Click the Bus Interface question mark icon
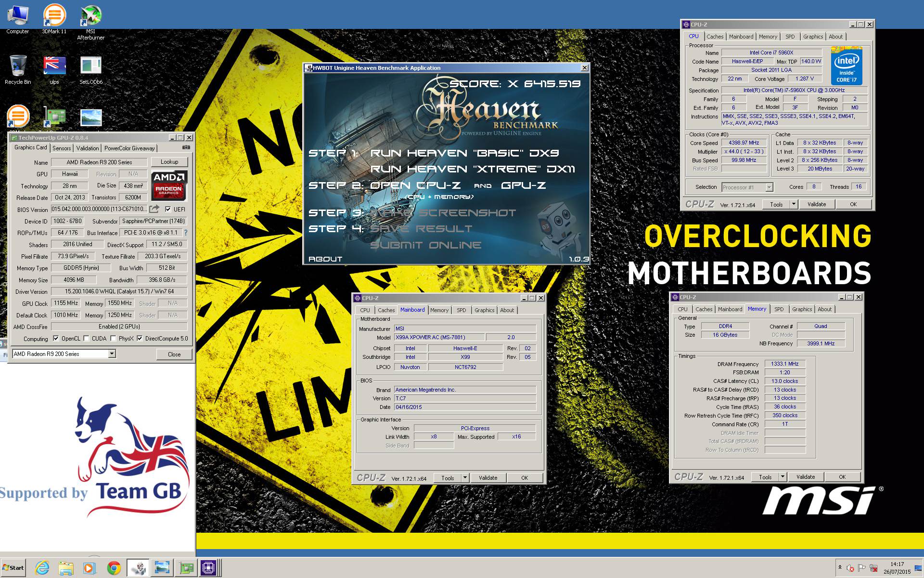This screenshot has width=924, height=578. tap(185, 233)
